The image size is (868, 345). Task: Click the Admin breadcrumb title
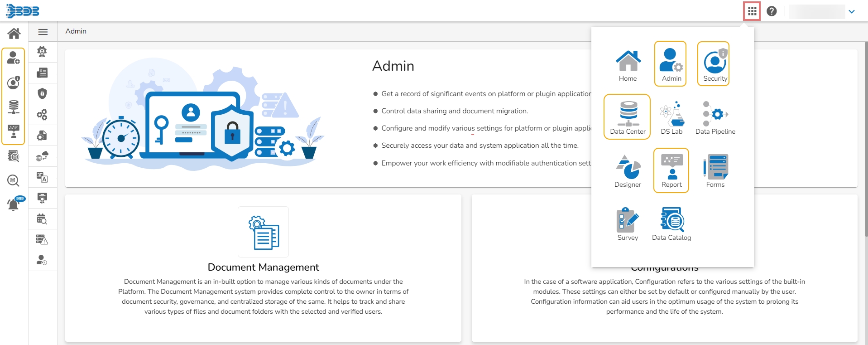(x=76, y=31)
